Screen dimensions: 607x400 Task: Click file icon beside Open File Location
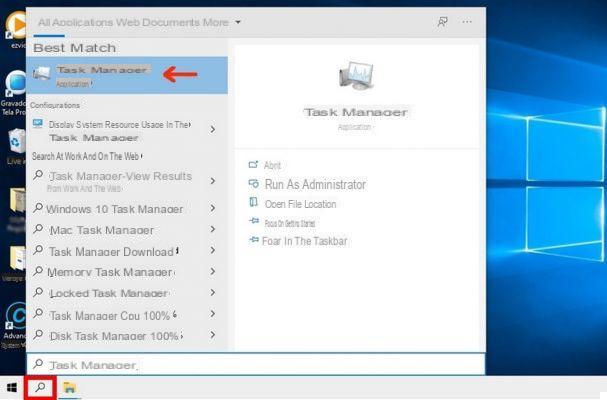click(254, 203)
